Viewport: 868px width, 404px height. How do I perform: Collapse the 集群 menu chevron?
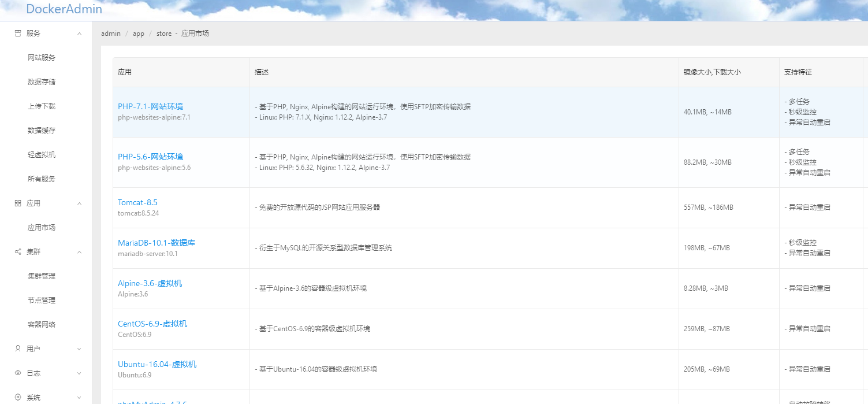[x=79, y=252]
